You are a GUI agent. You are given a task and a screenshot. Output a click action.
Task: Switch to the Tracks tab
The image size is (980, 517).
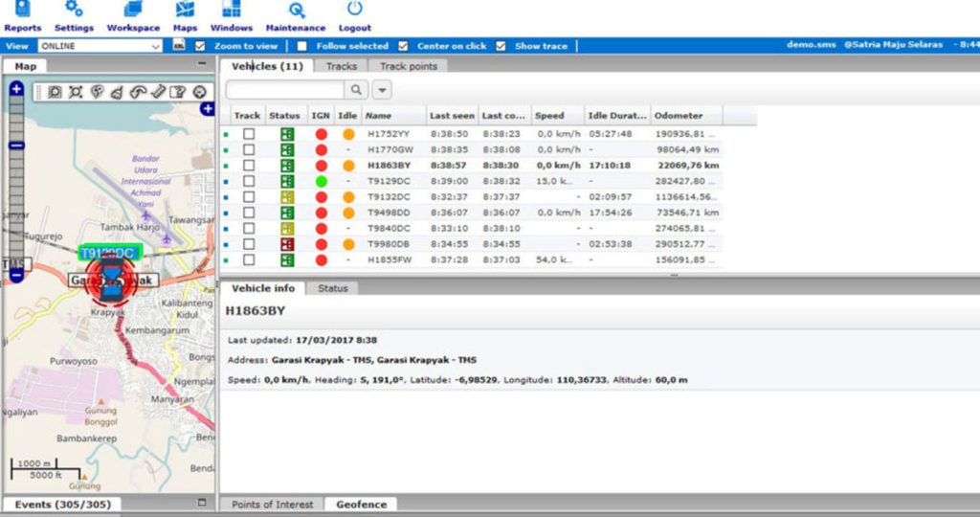click(x=341, y=66)
